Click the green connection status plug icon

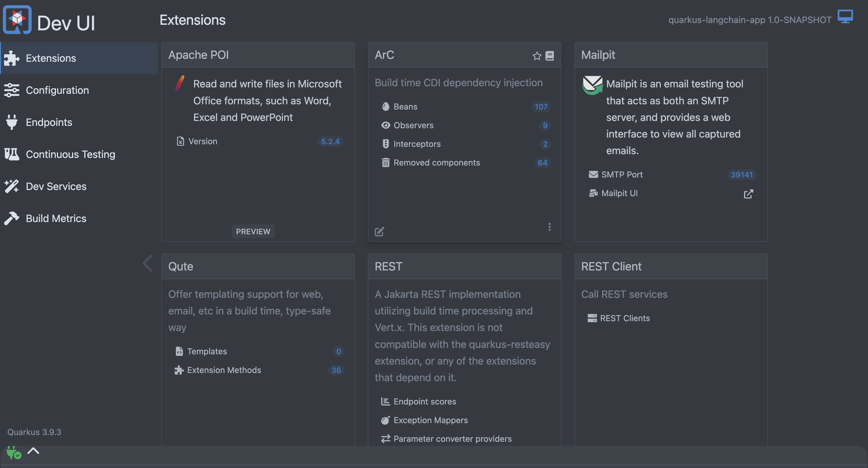click(x=13, y=453)
